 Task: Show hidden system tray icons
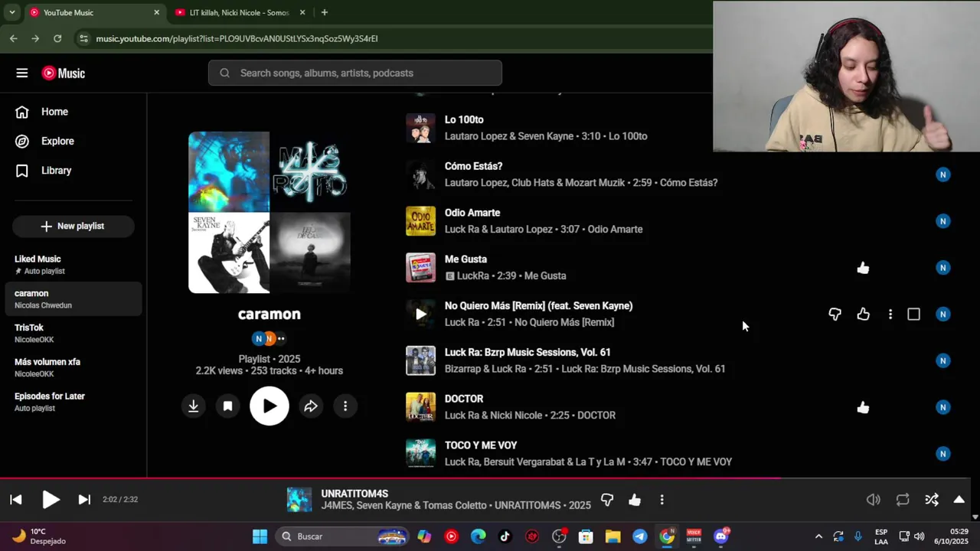[x=818, y=536]
